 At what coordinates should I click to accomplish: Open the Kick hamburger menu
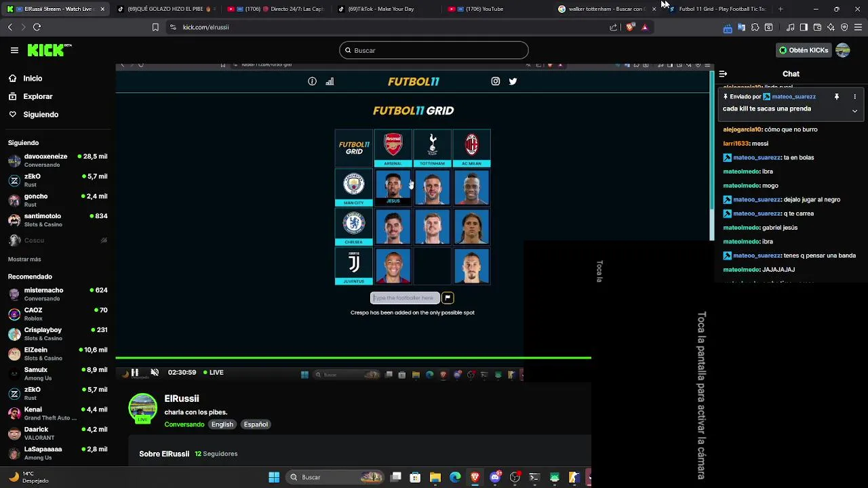(14, 50)
